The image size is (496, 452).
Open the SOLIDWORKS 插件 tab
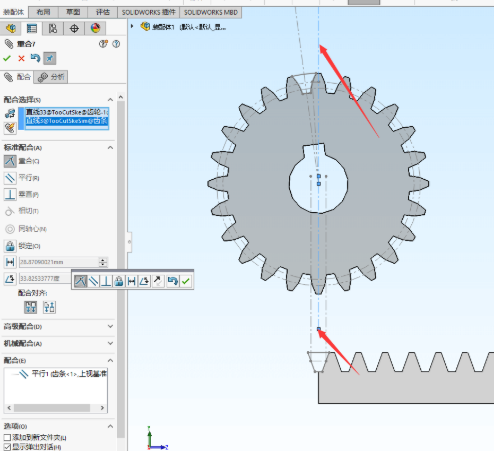point(148,12)
